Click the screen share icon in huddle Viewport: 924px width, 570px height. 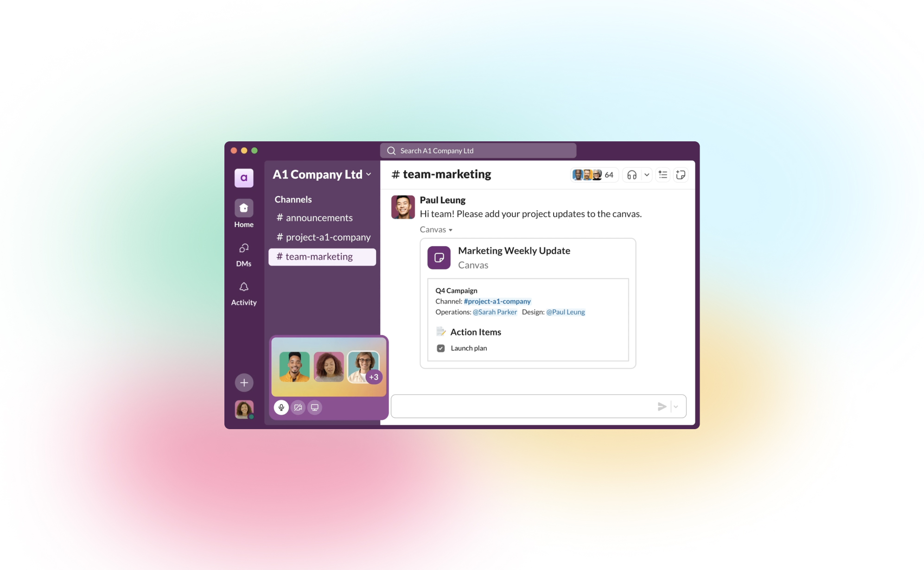[x=315, y=408]
